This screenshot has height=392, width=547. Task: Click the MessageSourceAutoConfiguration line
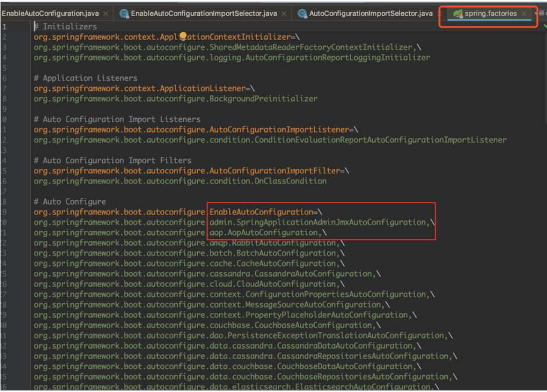pyautogui.click(x=212, y=305)
